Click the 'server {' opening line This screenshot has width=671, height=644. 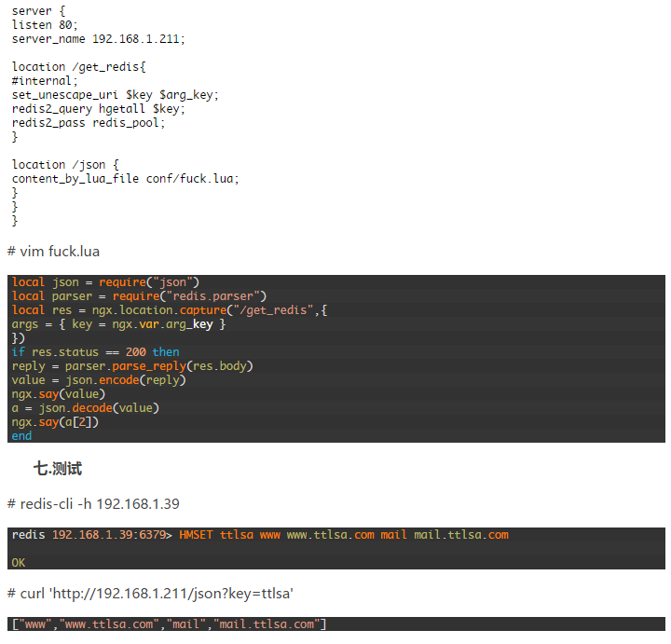coord(38,11)
